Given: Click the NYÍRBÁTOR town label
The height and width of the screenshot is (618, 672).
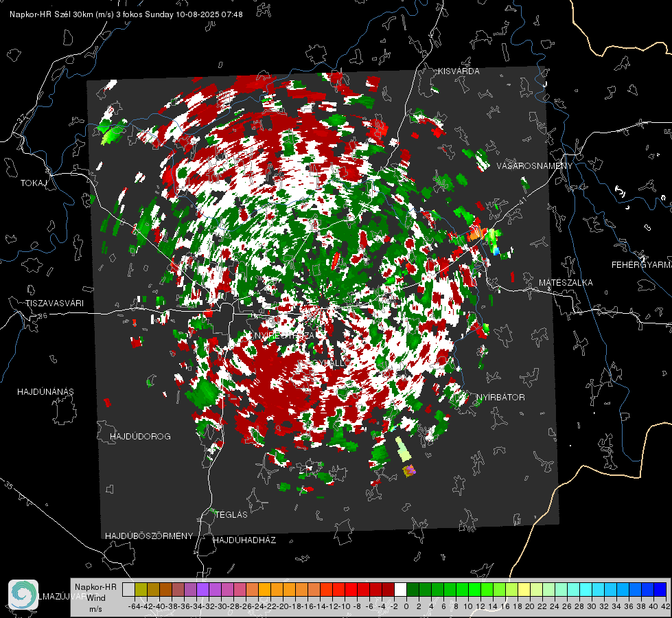Looking at the screenshot, I should coord(500,398).
